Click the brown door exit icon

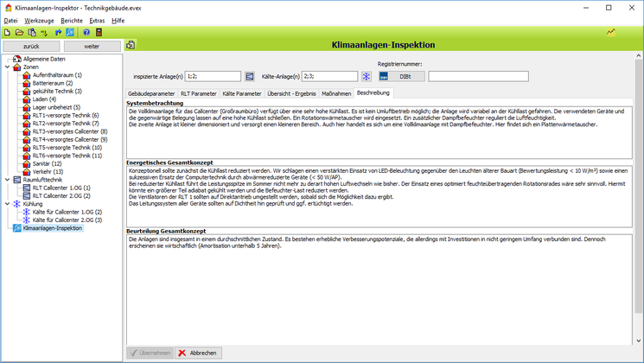point(99,33)
